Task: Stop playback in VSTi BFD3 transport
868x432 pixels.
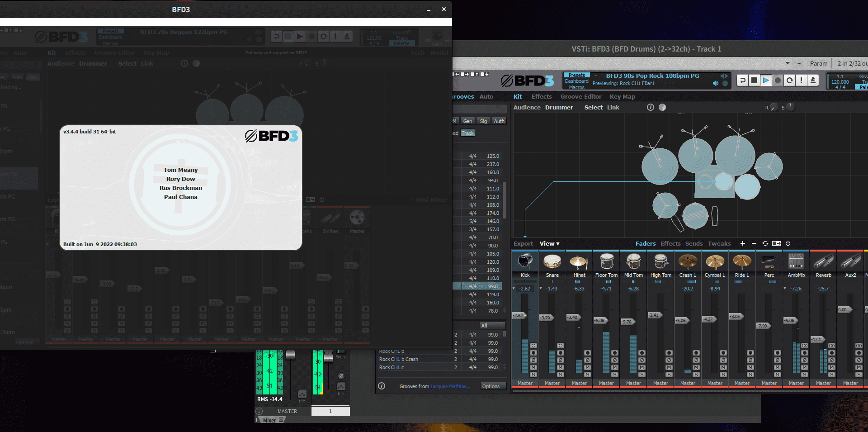Action: (754, 81)
